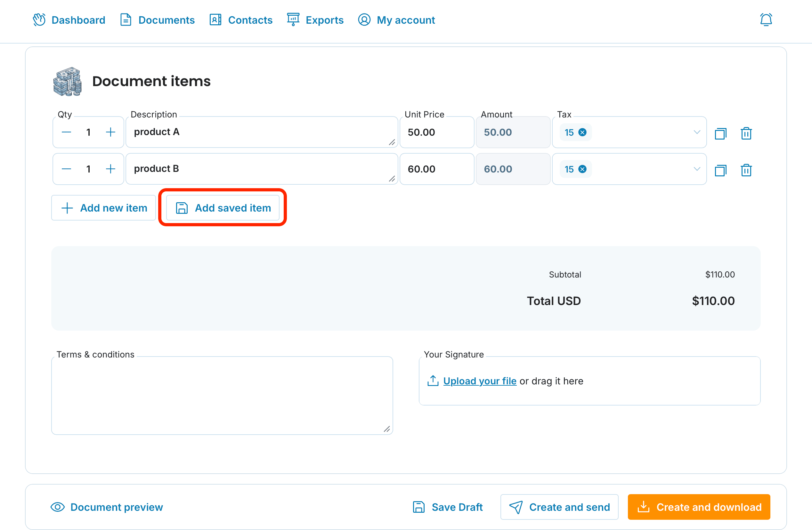The height and width of the screenshot is (530, 812).
Task: Open Contacts in the top navigation
Action: [241, 20]
